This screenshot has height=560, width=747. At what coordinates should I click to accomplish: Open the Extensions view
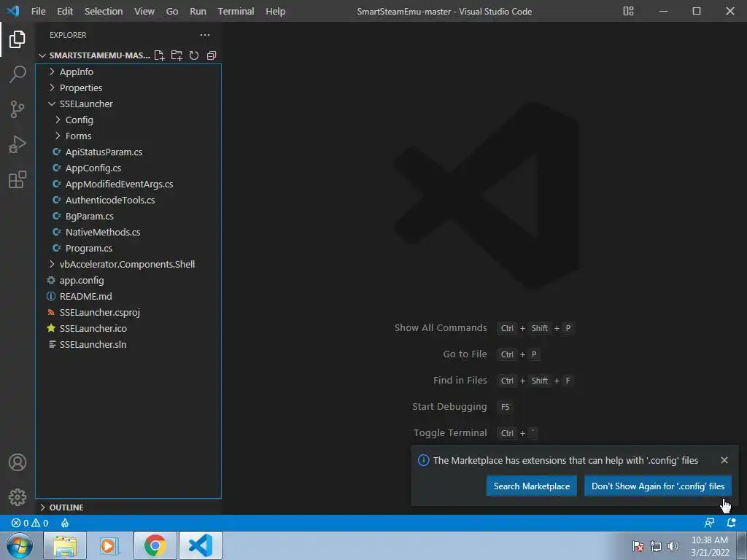point(18,179)
